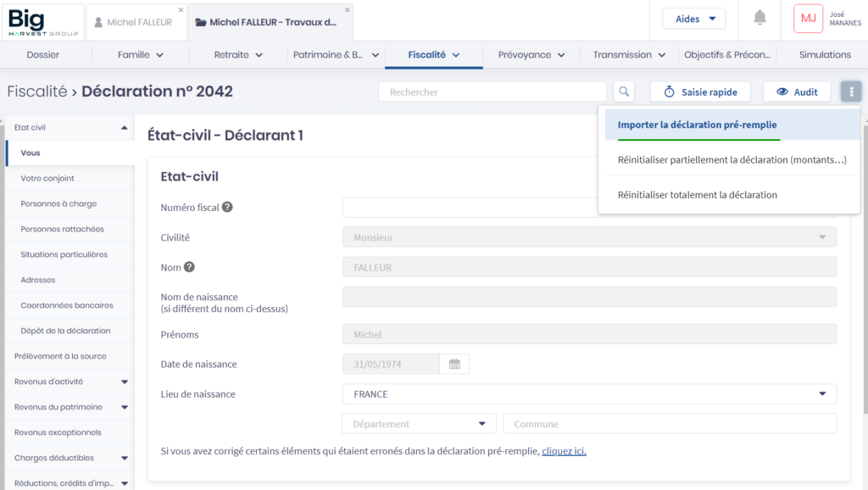Open the three-dot more options menu
868x490 pixels.
click(x=851, y=92)
